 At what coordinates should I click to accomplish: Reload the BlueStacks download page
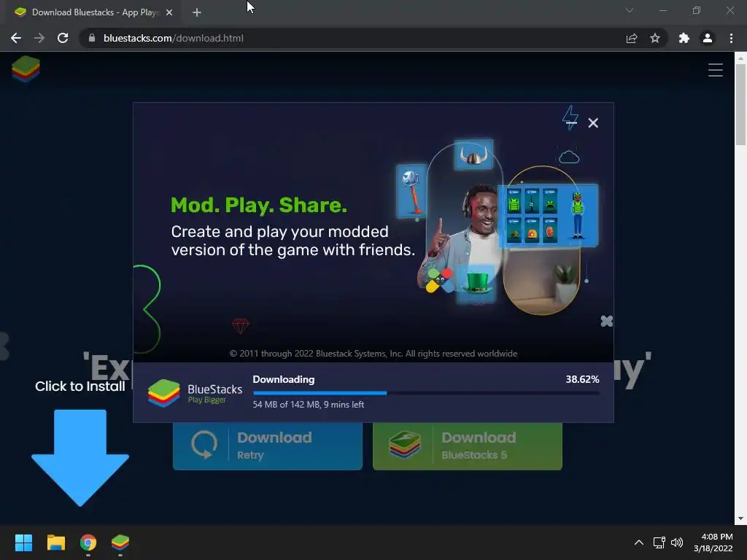tap(63, 38)
